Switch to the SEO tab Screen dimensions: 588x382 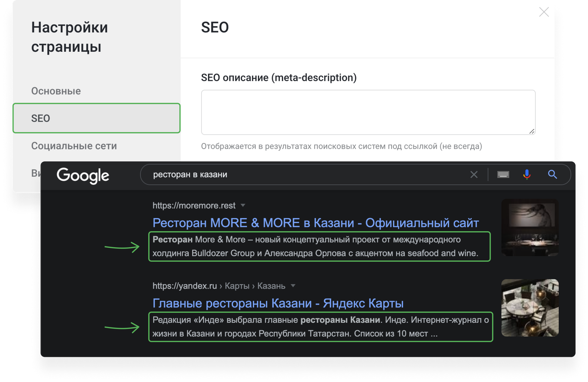click(96, 118)
